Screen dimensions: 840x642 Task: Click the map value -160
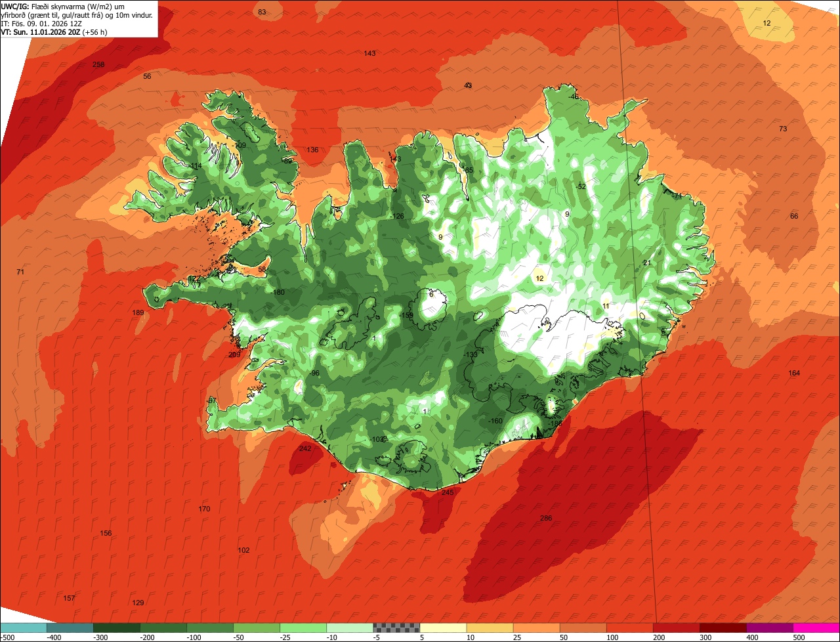pos(495,421)
